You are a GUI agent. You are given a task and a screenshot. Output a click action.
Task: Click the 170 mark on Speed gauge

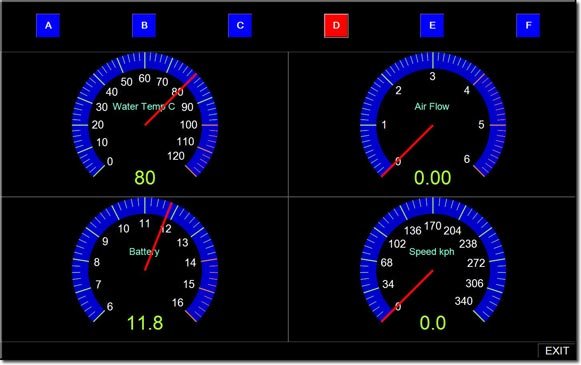432,226
